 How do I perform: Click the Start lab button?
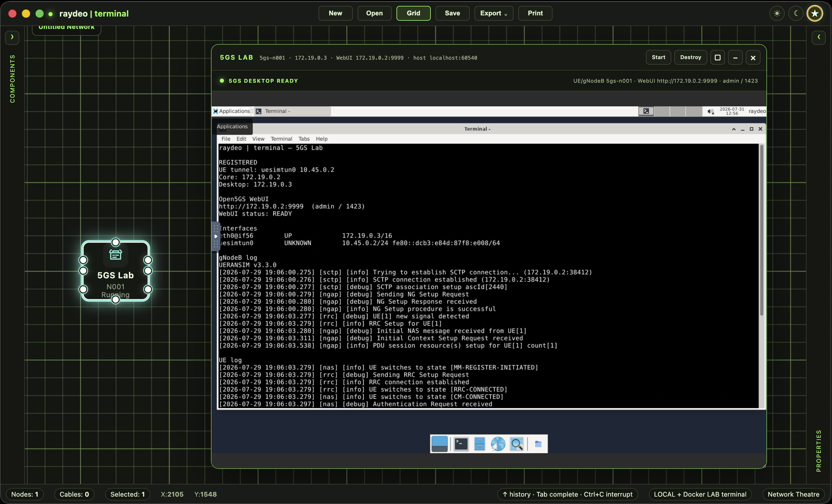659,57
